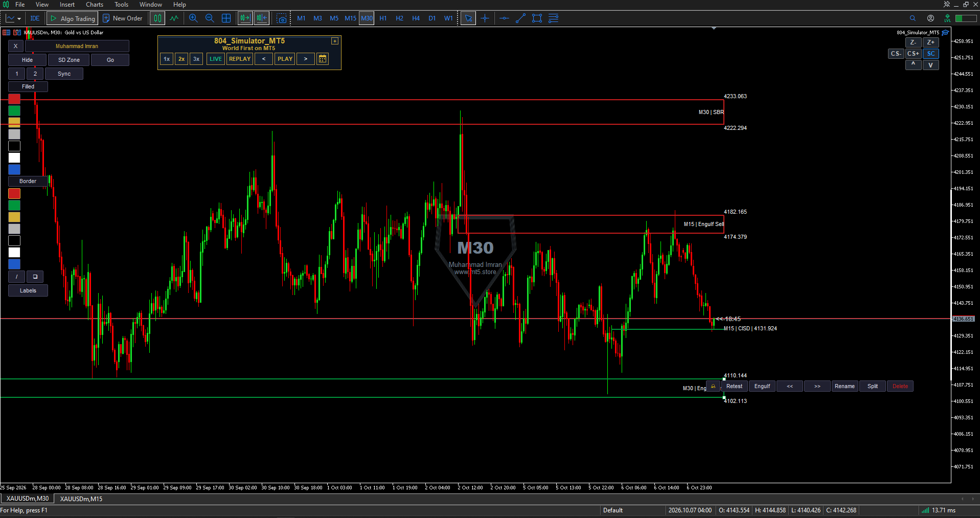This screenshot has height=518, width=980.
Task: Open the Charts menu
Action: (95, 5)
